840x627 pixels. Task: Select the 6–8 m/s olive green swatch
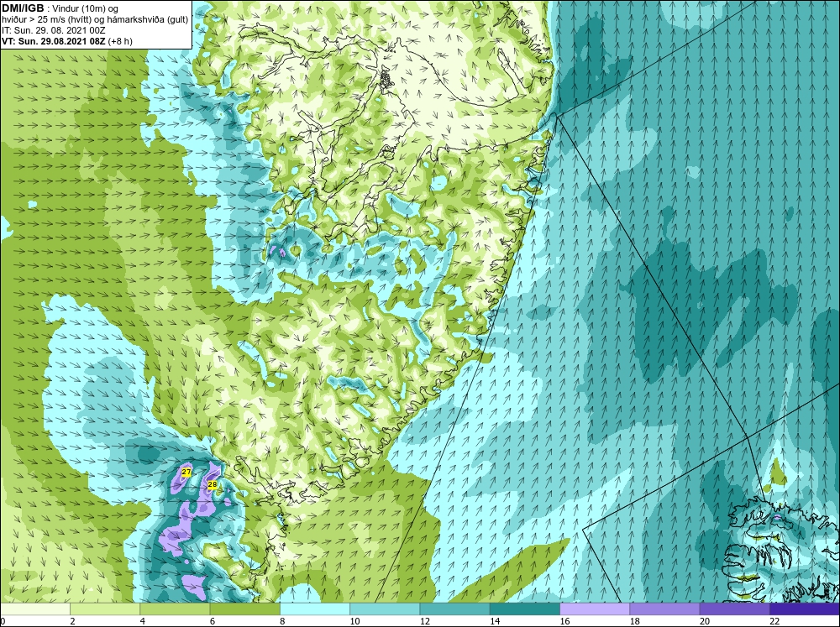(244, 609)
